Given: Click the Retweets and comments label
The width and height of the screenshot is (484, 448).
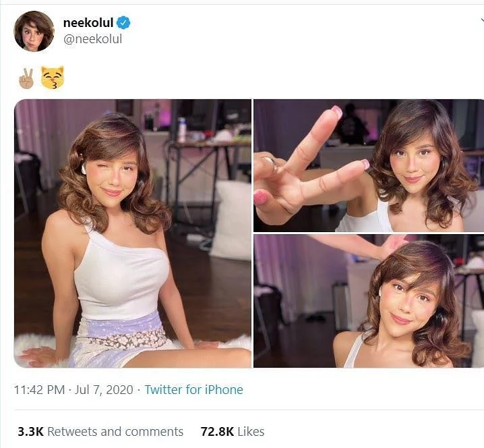Looking at the screenshot, I should tap(115, 432).
